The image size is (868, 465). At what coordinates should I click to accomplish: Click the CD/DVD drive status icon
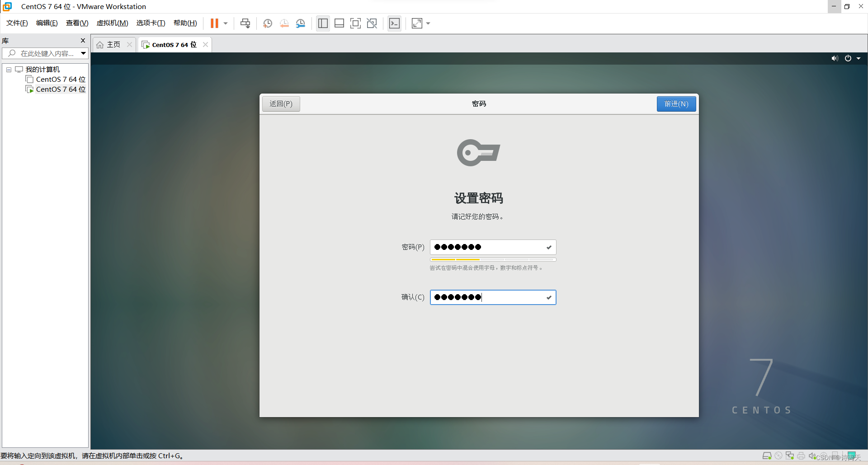coord(778,456)
